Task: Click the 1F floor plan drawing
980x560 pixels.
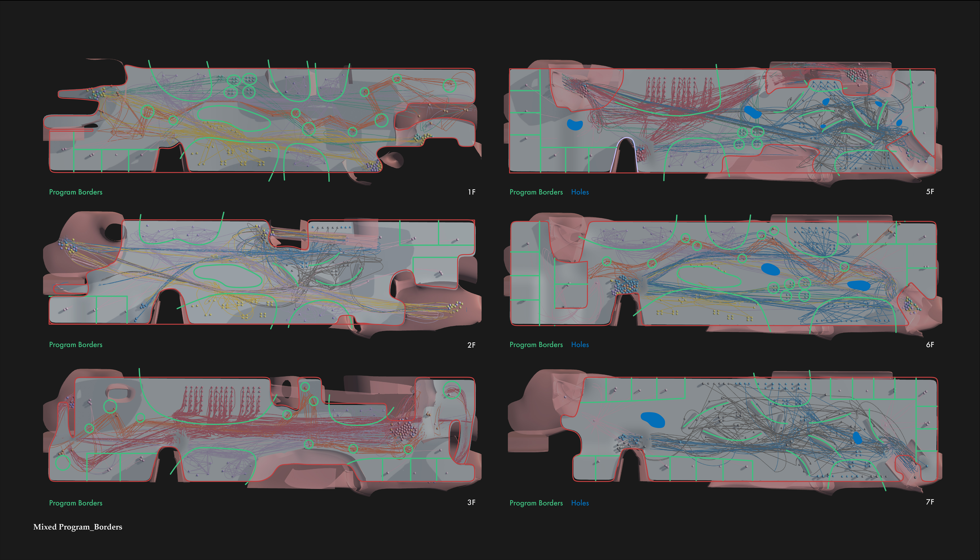Action: (261, 120)
